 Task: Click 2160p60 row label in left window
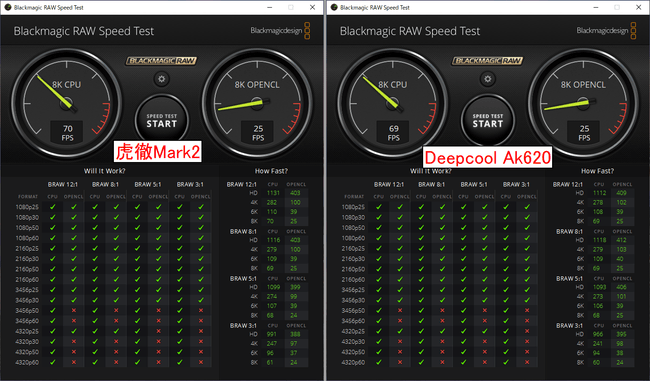(27, 279)
